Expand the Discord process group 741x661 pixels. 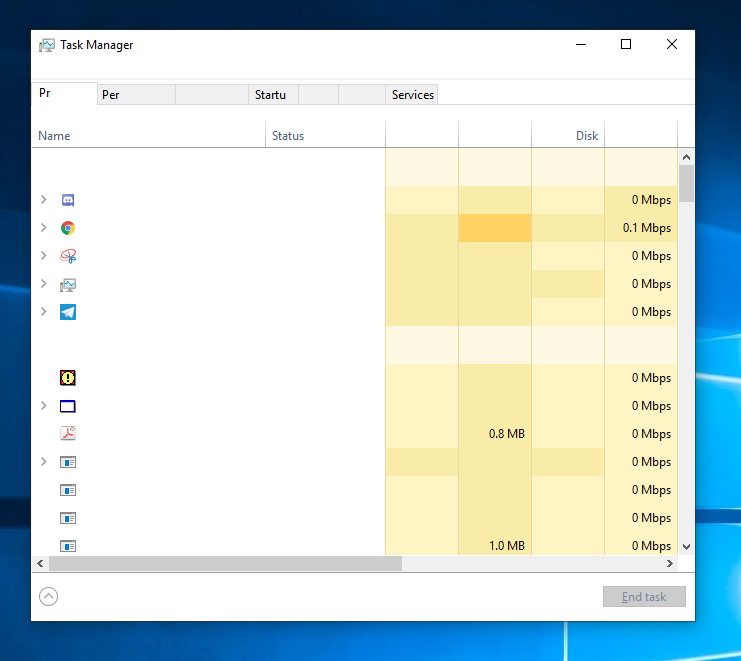[43, 200]
